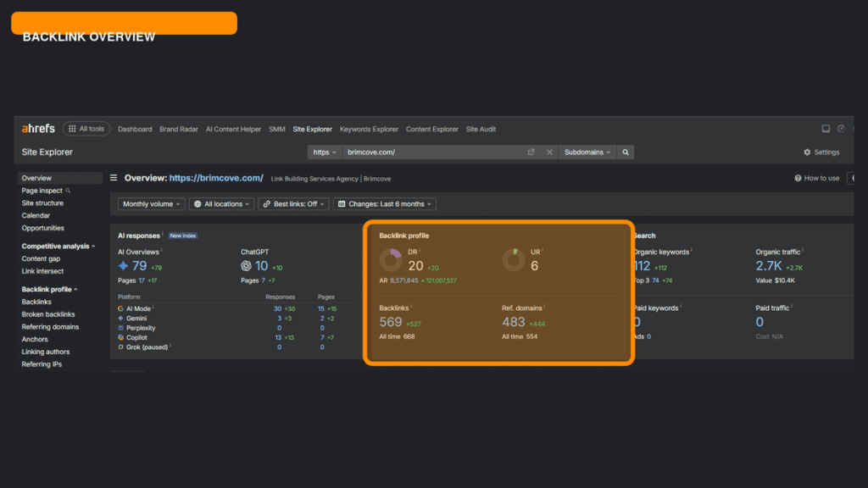Click the Perplexity platform icon
This screenshot has height=488, width=868.
coord(120,328)
